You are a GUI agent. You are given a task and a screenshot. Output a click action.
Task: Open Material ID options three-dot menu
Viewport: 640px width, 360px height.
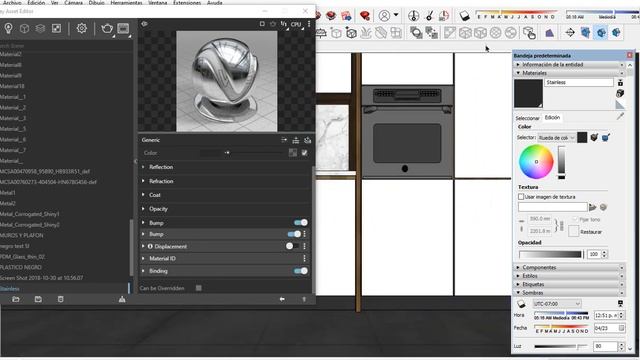304,258
